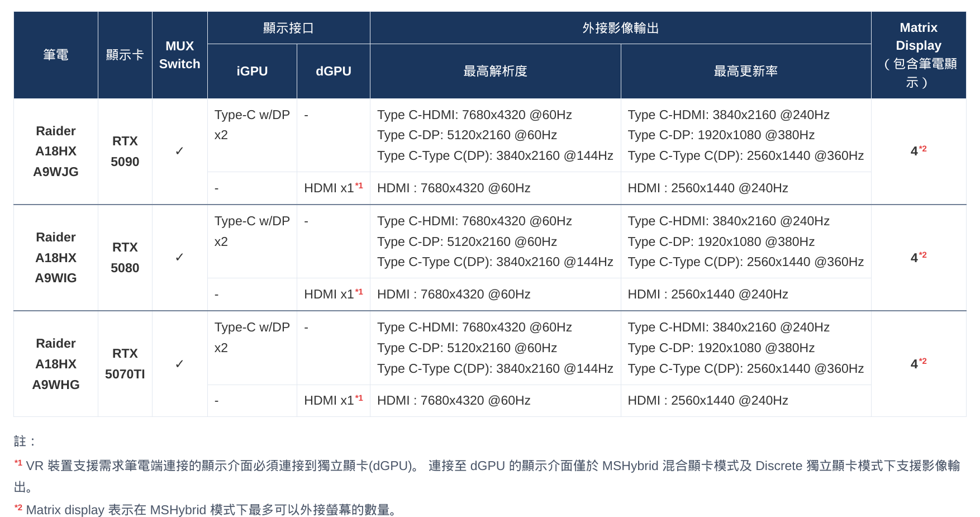Select the *2 Matrix display footnote text
The width and height of the screenshot is (980, 517).
[206, 509]
